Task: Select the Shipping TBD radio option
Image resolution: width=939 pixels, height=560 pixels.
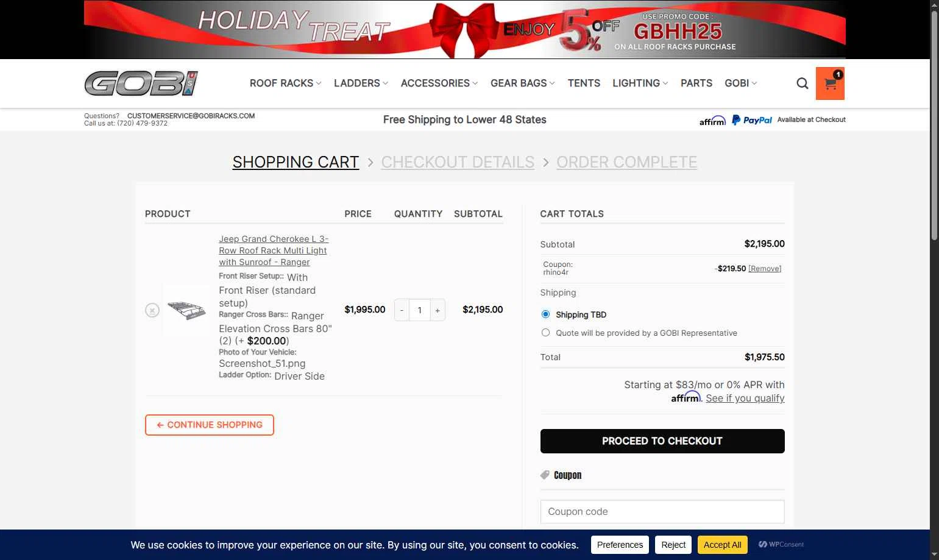Action: tap(545, 314)
